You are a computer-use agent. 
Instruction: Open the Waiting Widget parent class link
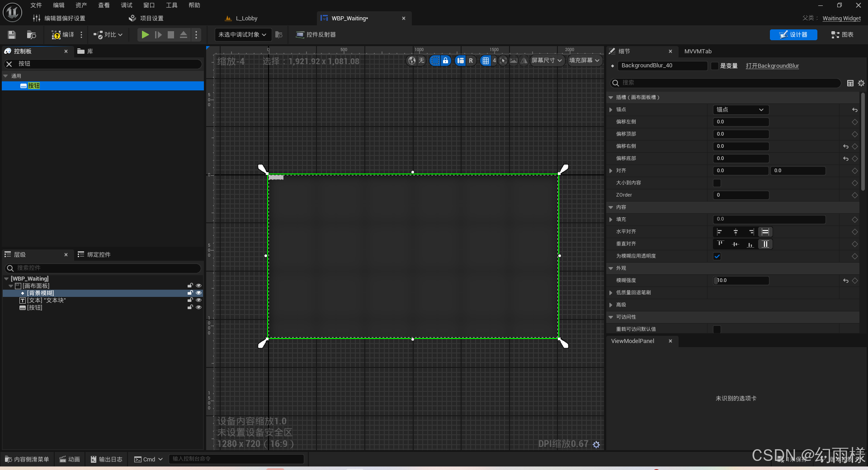841,19
